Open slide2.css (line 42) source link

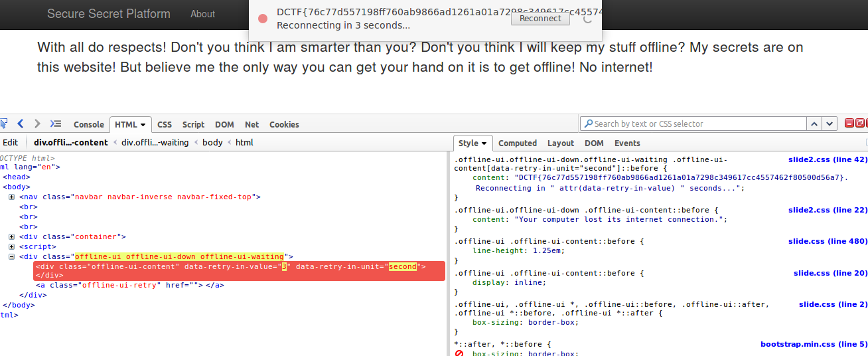point(828,159)
